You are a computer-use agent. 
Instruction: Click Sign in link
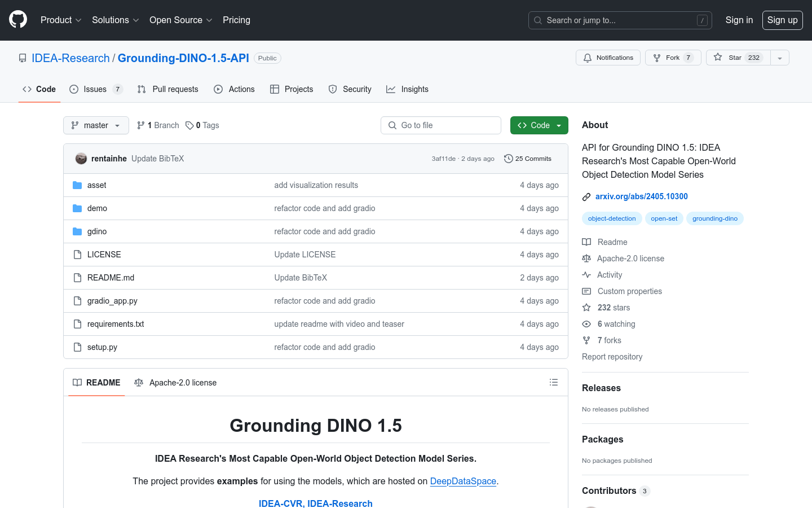tap(739, 20)
